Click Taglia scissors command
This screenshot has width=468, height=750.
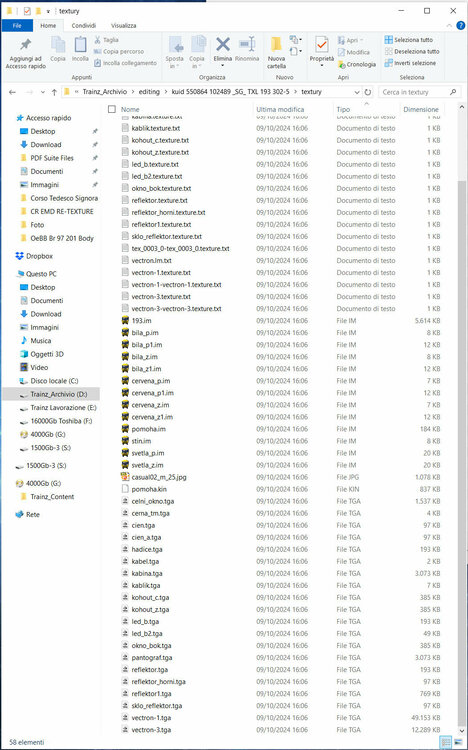(x=106, y=40)
